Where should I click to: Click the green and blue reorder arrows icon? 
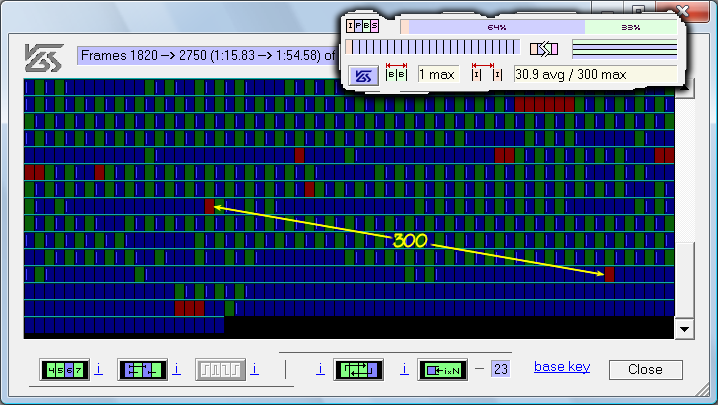click(x=359, y=370)
